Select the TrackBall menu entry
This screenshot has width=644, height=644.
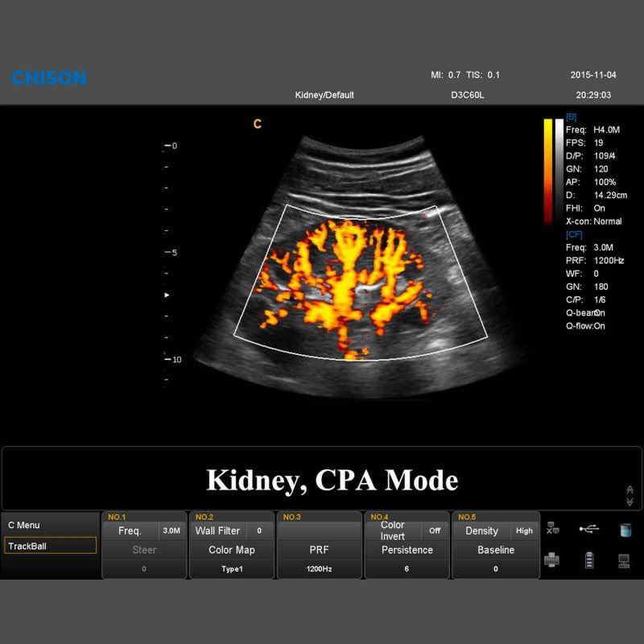coord(50,546)
